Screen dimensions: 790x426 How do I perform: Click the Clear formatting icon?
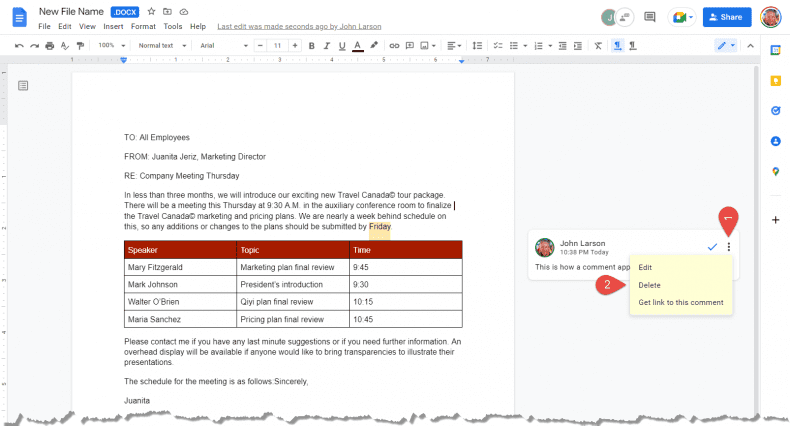click(597, 45)
